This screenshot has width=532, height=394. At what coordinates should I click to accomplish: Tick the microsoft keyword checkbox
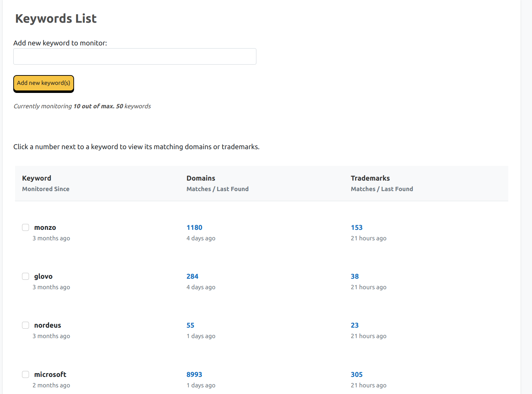(x=25, y=374)
